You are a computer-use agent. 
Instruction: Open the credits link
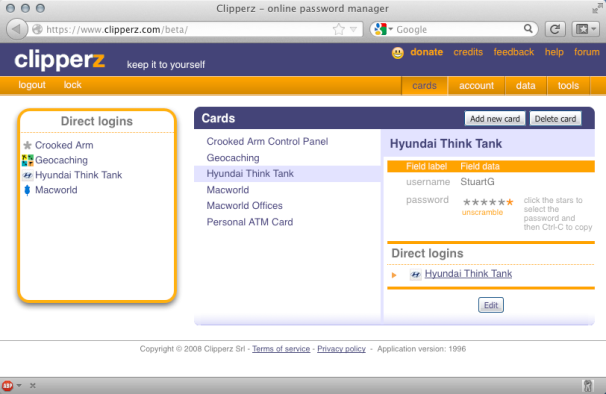(x=468, y=52)
